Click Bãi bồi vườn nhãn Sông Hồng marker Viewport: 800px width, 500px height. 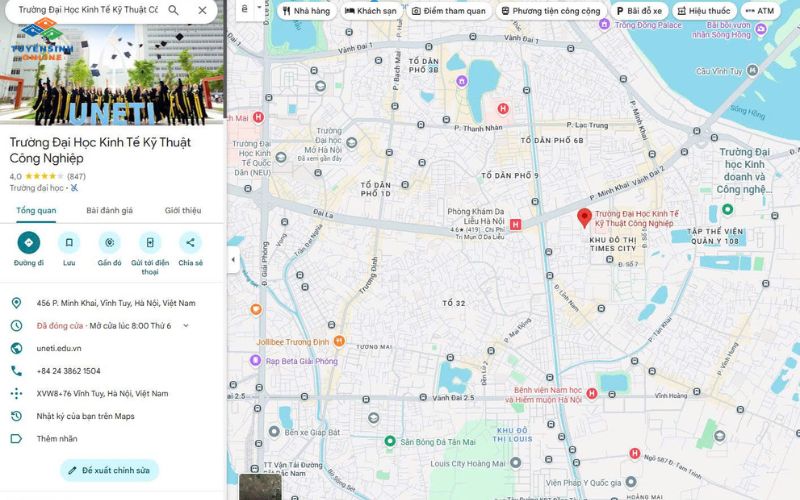[761, 30]
